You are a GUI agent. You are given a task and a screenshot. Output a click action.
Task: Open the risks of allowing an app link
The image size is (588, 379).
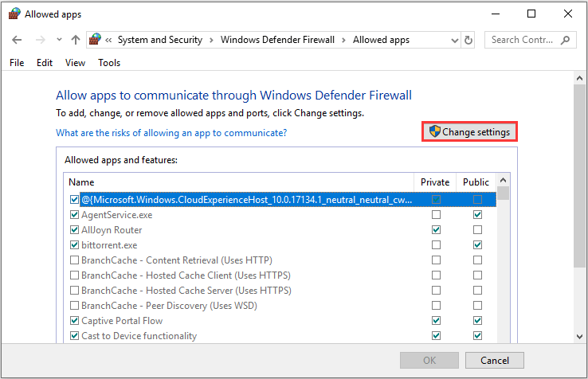tap(171, 133)
